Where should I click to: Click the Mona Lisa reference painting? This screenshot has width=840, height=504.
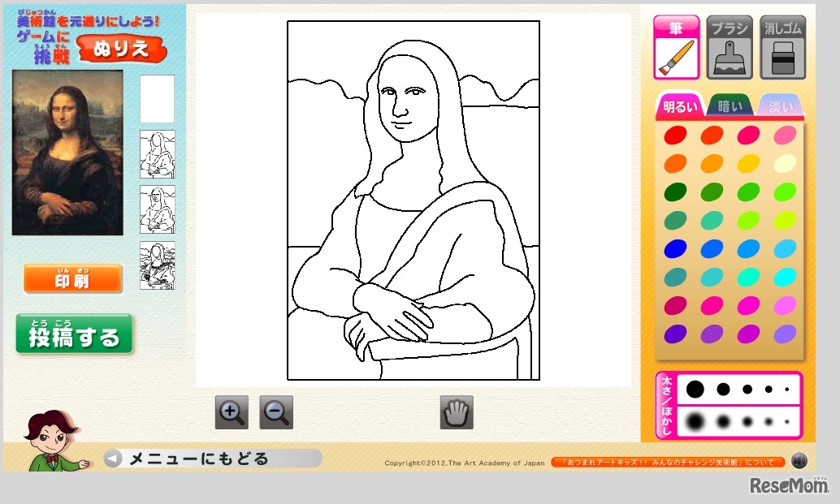tap(67, 153)
